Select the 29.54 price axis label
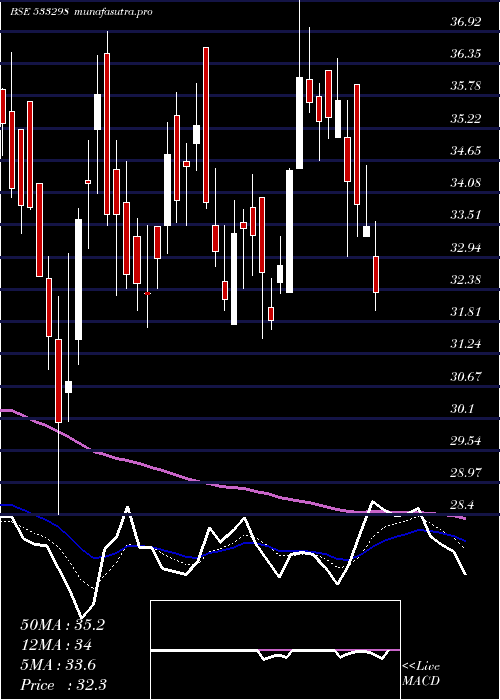500x700 pixels. pos(466,441)
